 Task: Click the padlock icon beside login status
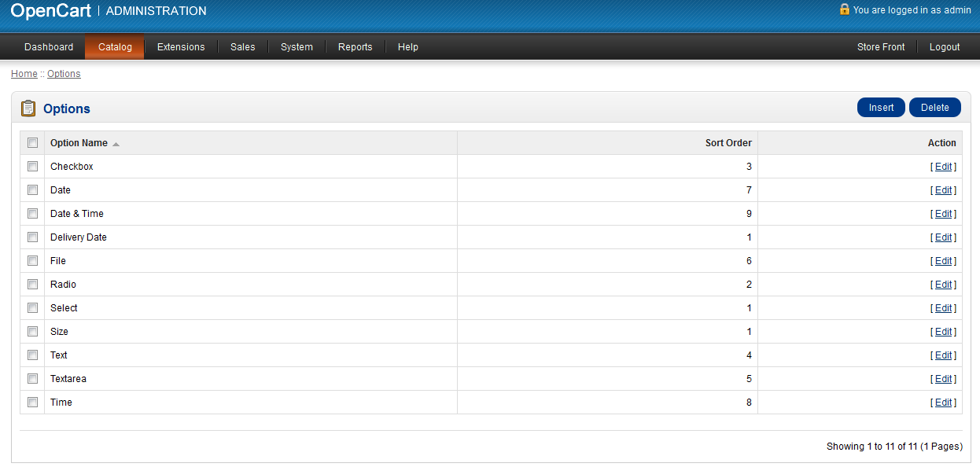[x=844, y=9]
